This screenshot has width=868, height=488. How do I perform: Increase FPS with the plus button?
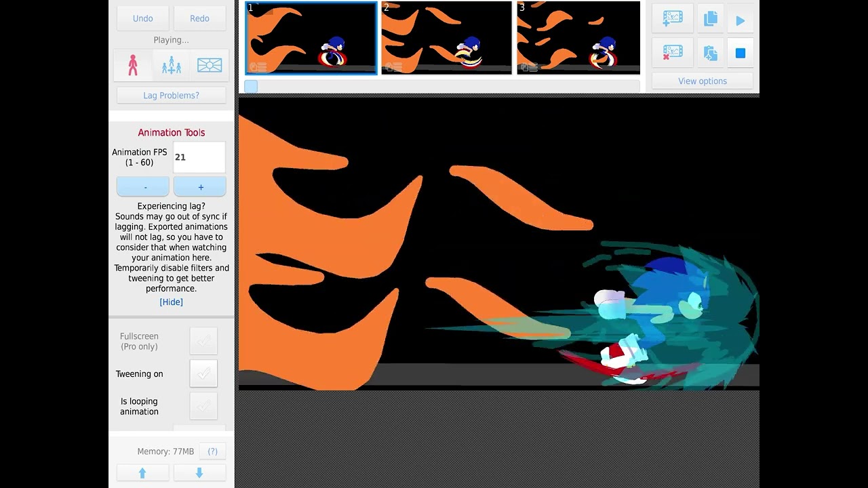point(200,187)
